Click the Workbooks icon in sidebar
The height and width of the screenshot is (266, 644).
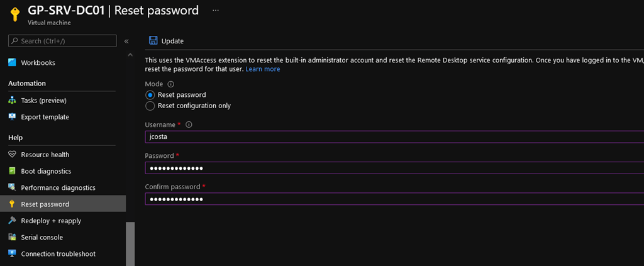pos(12,62)
